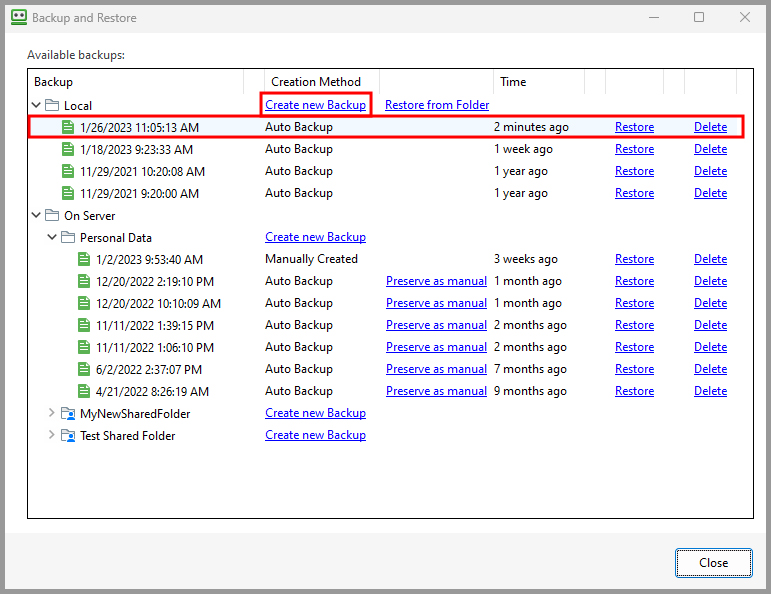Create new Backup for MyNewSharedFolder
Viewport: 771px width, 594px height.
[x=315, y=413]
